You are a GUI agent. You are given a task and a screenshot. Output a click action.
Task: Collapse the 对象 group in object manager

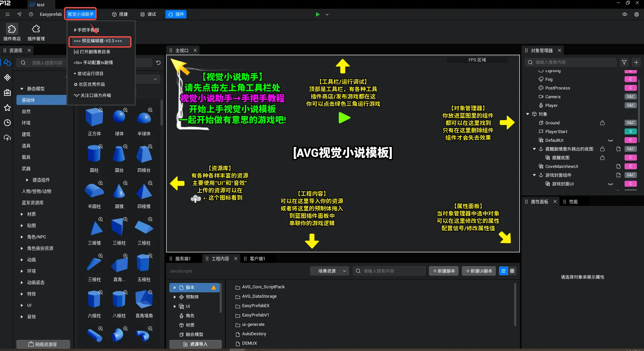528,114
